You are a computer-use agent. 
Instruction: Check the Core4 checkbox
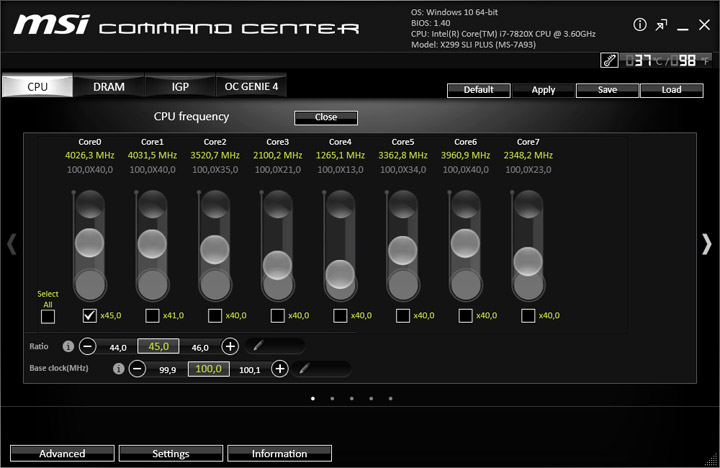[340, 316]
